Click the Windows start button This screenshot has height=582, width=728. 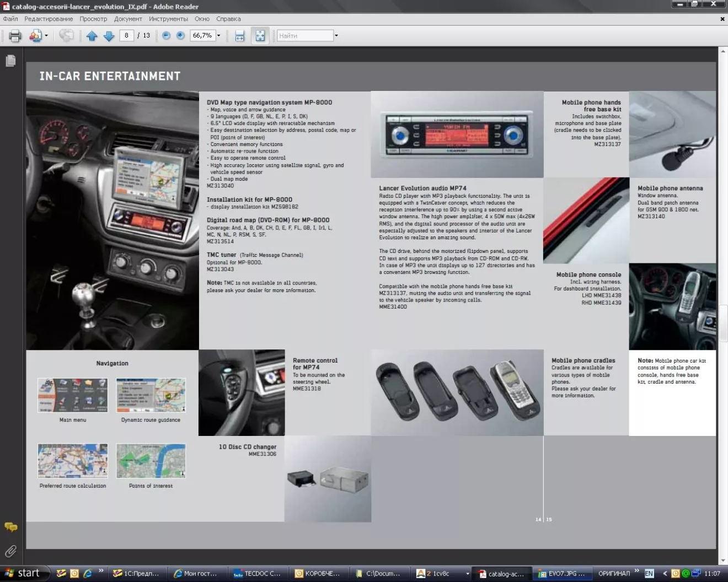click(23, 573)
